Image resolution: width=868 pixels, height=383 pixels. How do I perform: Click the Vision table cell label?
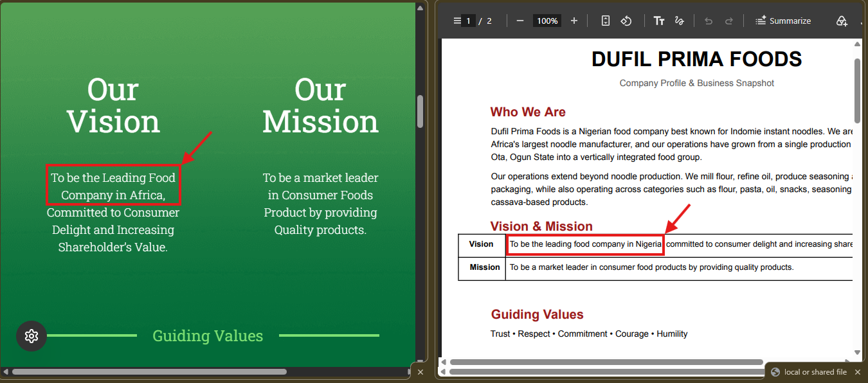point(482,244)
